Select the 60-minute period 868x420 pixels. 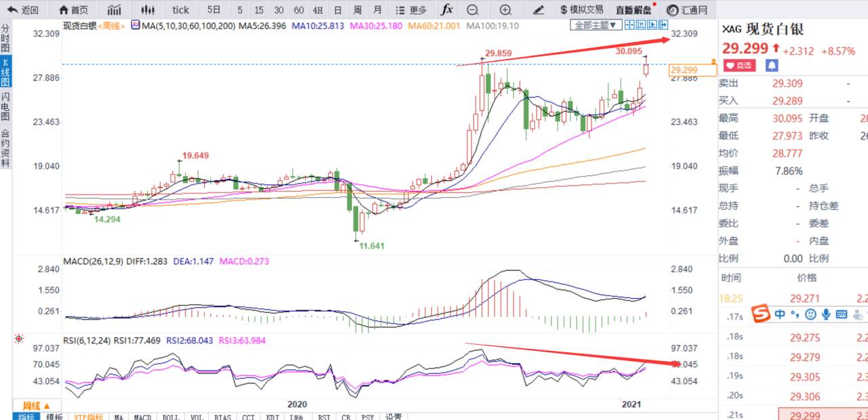coord(298,9)
